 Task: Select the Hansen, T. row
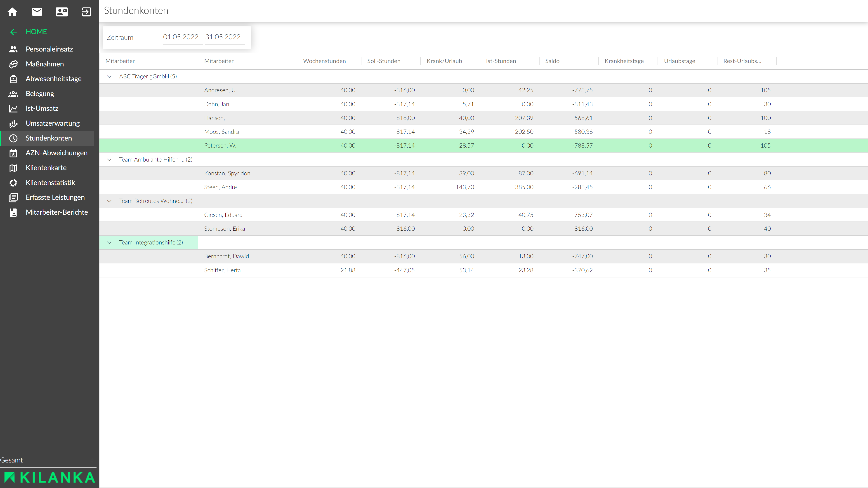tap(217, 118)
